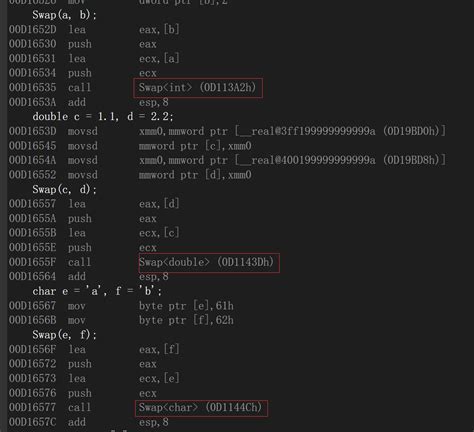Select the source line Swap(c, d);

[x=64, y=190]
